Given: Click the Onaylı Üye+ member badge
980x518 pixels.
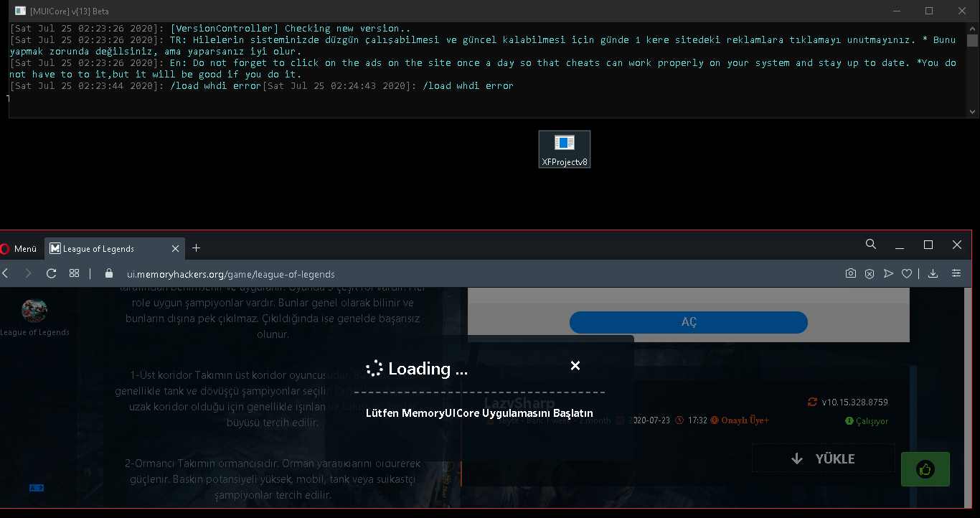Looking at the screenshot, I should point(745,420).
